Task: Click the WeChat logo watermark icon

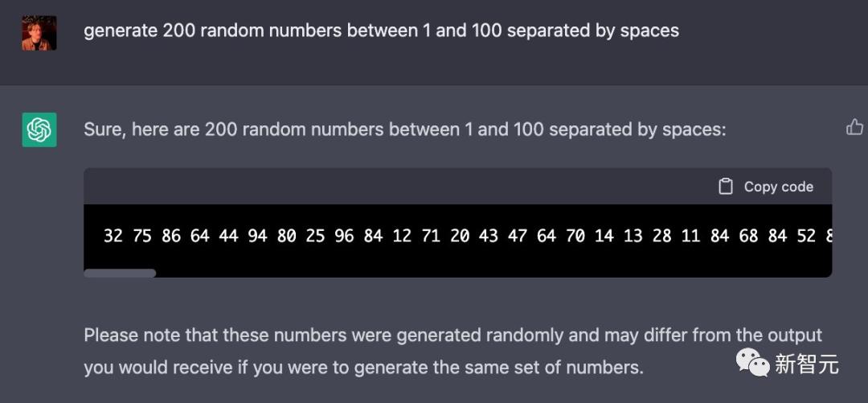Action: click(753, 362)
